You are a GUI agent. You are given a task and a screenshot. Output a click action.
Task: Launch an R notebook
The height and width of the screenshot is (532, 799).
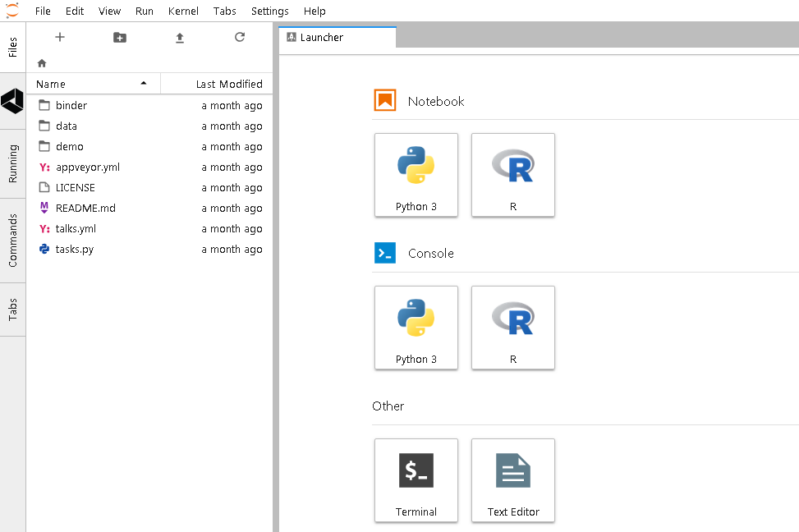(513, 176)
